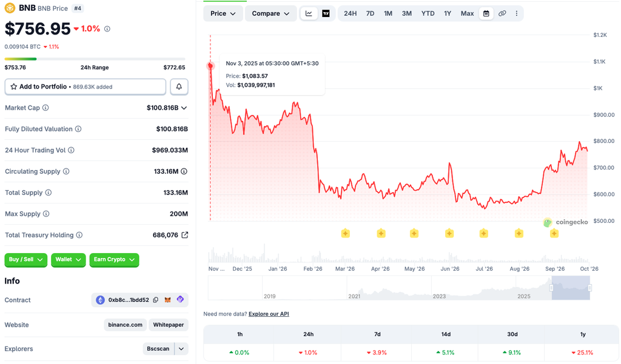Click news marker below Sep '26
Screen dimensions: 621x364
coord(554,233)
